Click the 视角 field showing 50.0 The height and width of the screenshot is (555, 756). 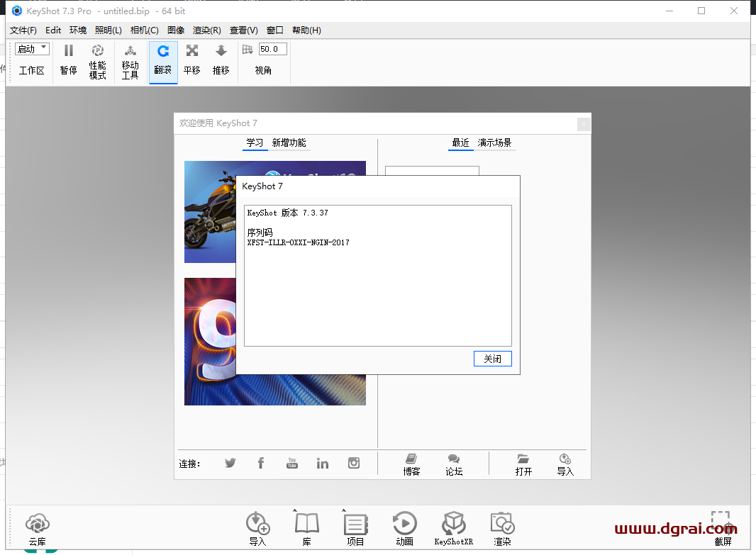[272, 49]
